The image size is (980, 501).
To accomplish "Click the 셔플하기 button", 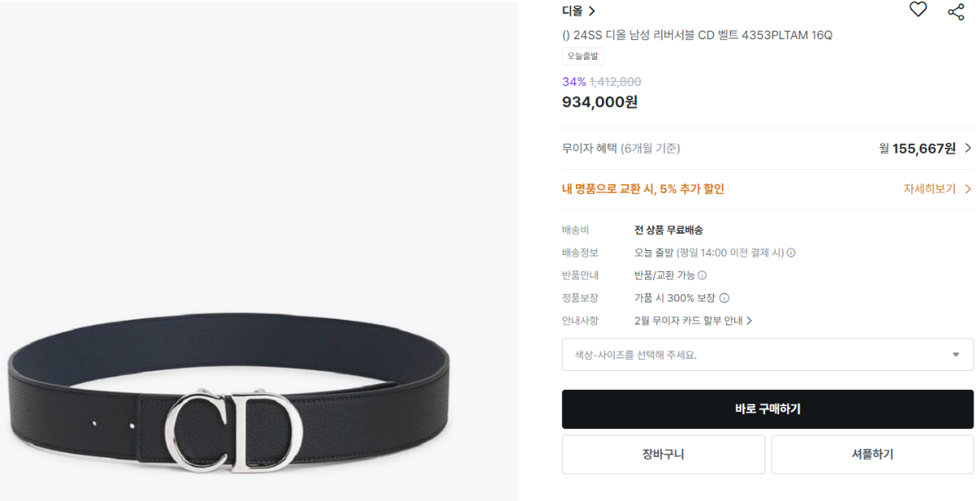I will [872, 454].
